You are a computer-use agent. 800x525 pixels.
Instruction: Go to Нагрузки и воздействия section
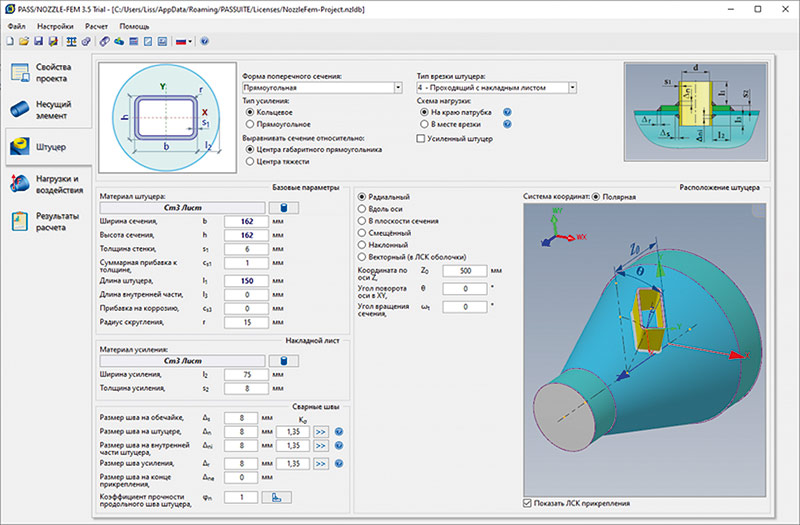(x=48, y=184)
